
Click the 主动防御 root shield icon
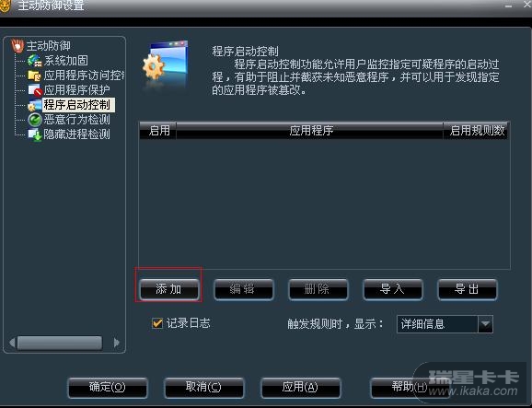17,45
